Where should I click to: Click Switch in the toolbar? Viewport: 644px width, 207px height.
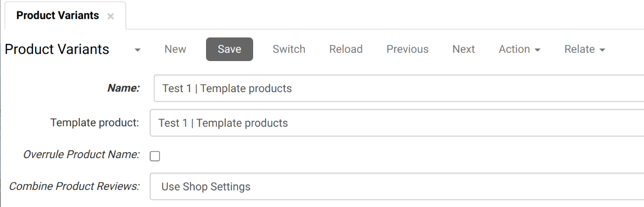point(289,49)
